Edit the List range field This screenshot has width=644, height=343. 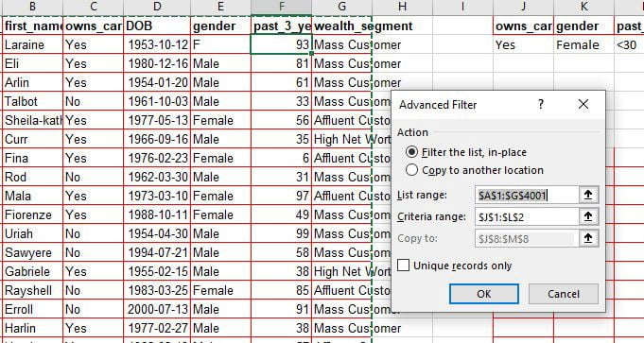(x=527, y=195)
